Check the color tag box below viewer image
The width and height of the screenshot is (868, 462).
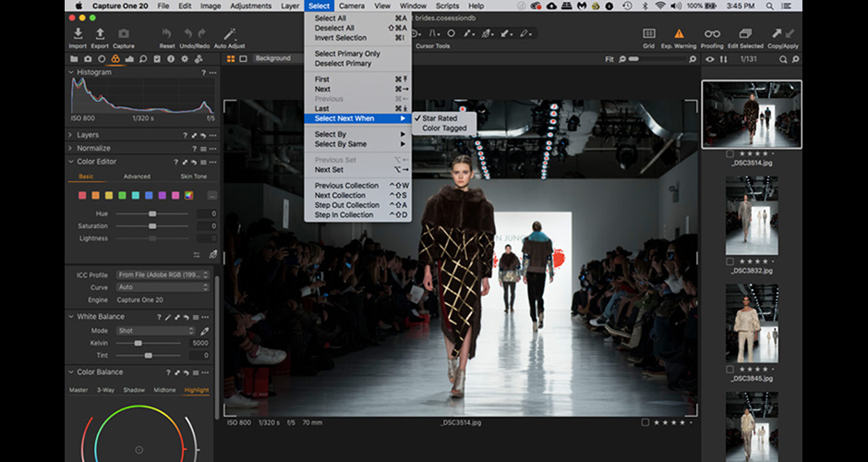(645, 422)
